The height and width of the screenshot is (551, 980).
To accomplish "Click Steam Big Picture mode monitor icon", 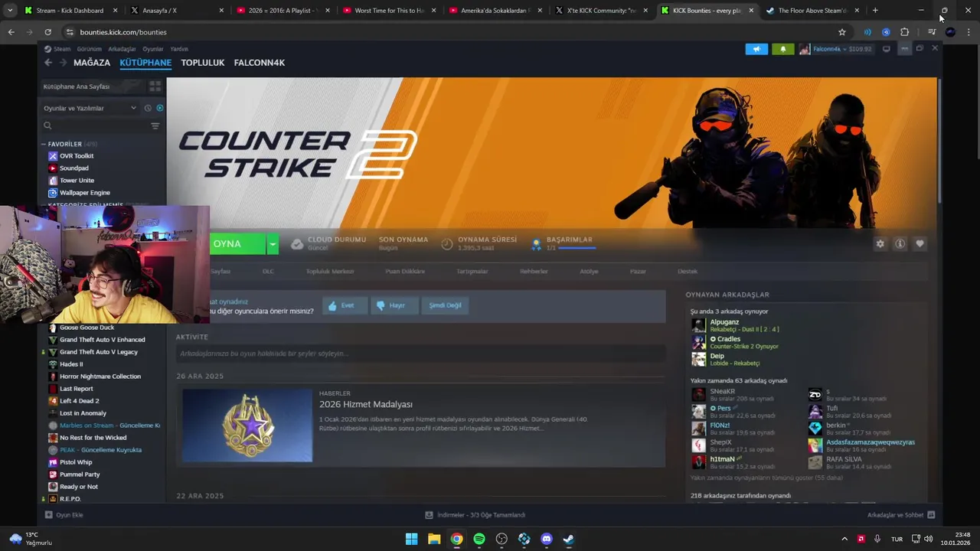I will [886, 49].
